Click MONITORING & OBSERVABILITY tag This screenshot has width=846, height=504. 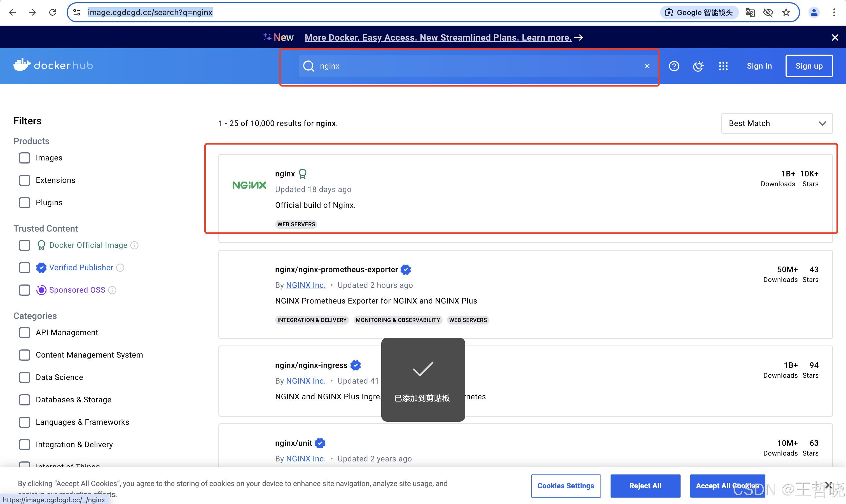coord(398,320)
